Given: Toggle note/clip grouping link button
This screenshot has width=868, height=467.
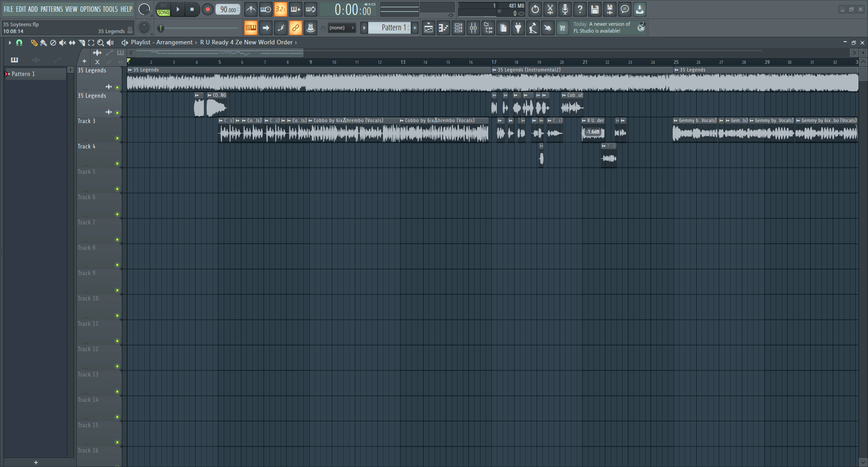Looking at the screenshot, I should (x=296, y=28).
